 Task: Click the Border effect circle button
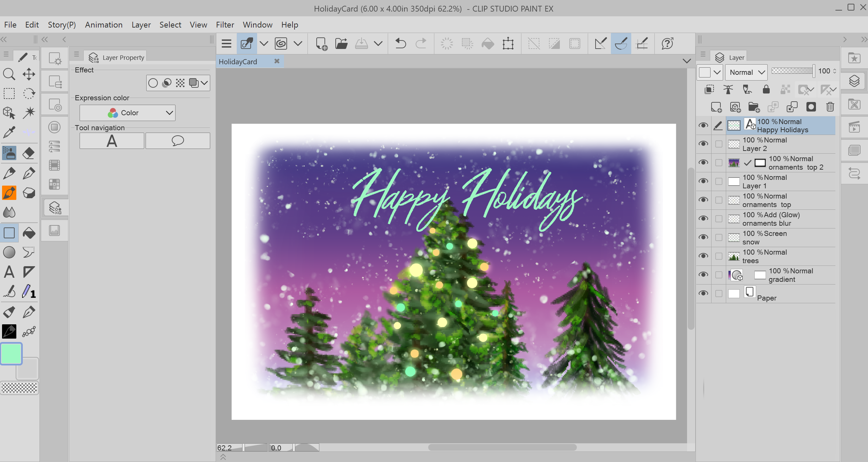[x=153, y=83]
